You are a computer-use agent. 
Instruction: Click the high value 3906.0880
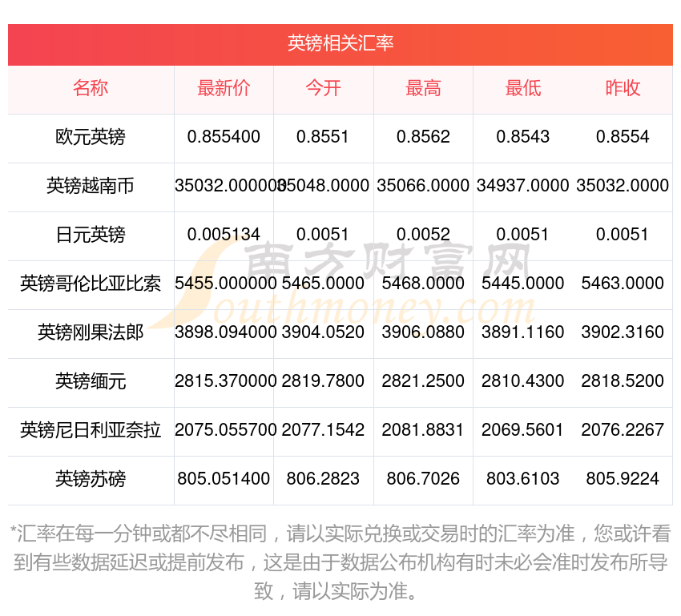pyautogui.click(x=423, y=332)
